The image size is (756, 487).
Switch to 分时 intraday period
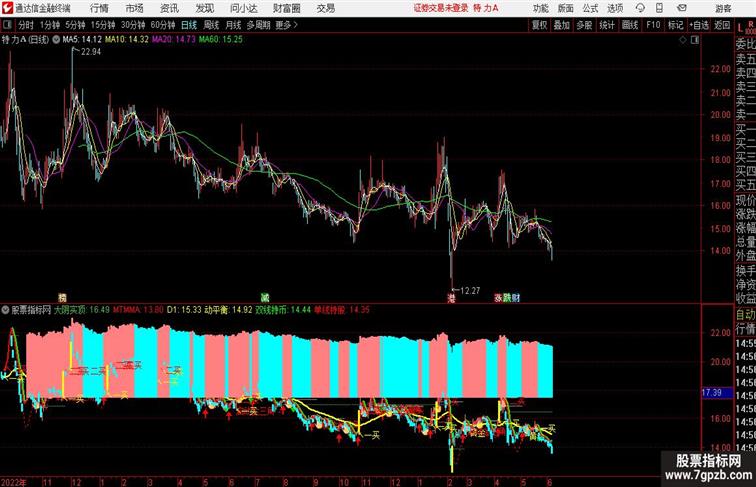[x=26, y=25]
